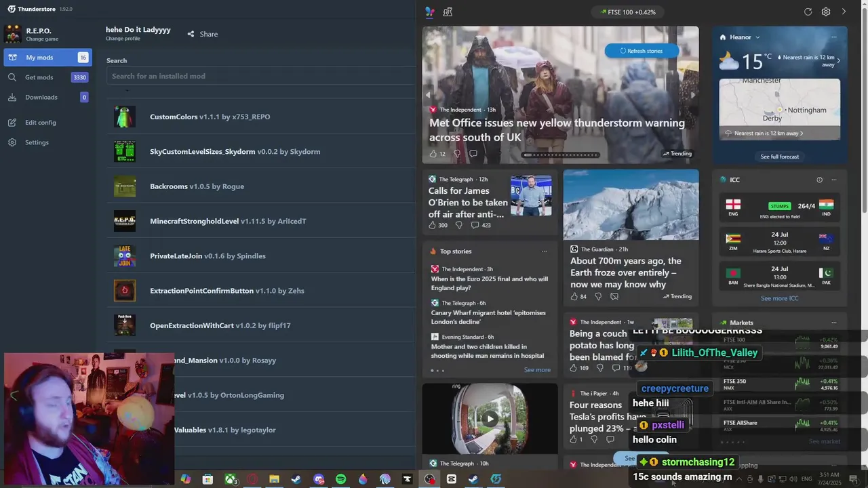The height and width of the screenshot is (488, 868).
Task: Open Get mods section
Action: pos(46,77)
